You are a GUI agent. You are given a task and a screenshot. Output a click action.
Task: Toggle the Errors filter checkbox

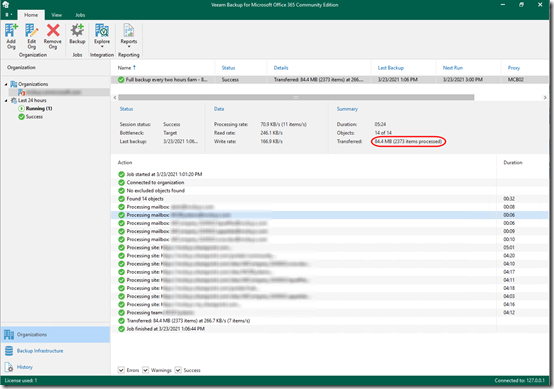point(121,370)
